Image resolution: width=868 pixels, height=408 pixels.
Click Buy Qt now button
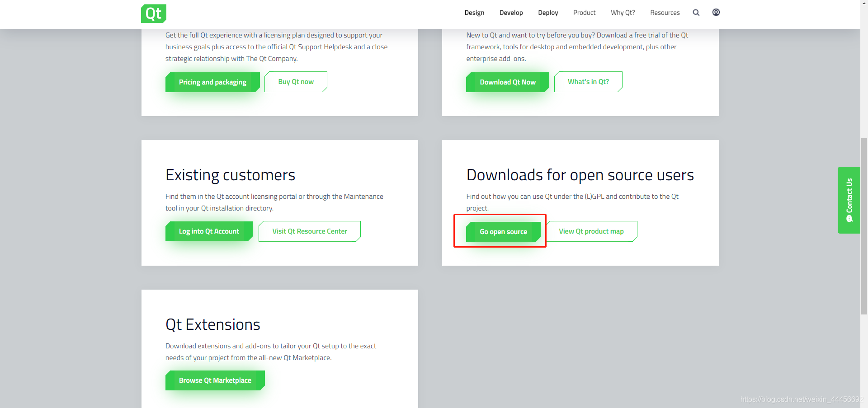coord(296,82)
